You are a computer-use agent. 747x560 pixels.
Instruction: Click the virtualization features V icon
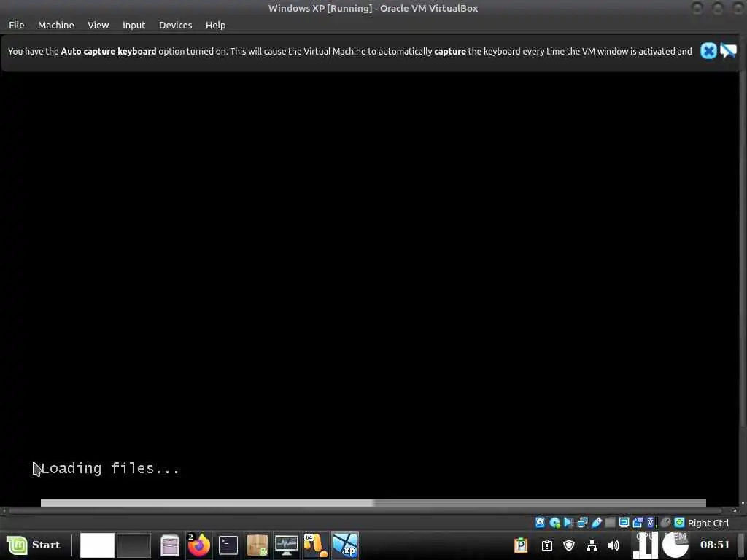(651, 523)
